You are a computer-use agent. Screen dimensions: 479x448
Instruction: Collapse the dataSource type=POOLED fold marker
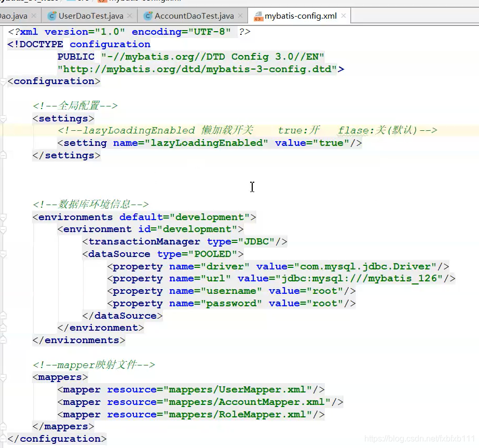(x=3, y=254)
